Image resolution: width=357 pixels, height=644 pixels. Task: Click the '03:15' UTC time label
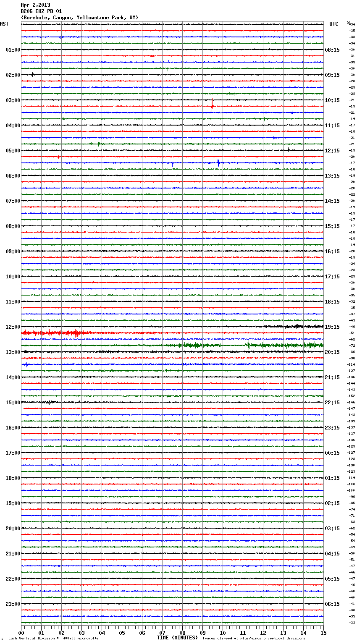332,529
